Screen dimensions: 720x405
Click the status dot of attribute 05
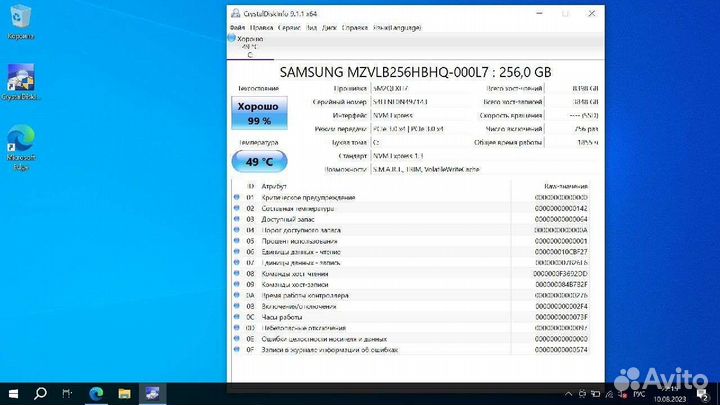point(236,241)
